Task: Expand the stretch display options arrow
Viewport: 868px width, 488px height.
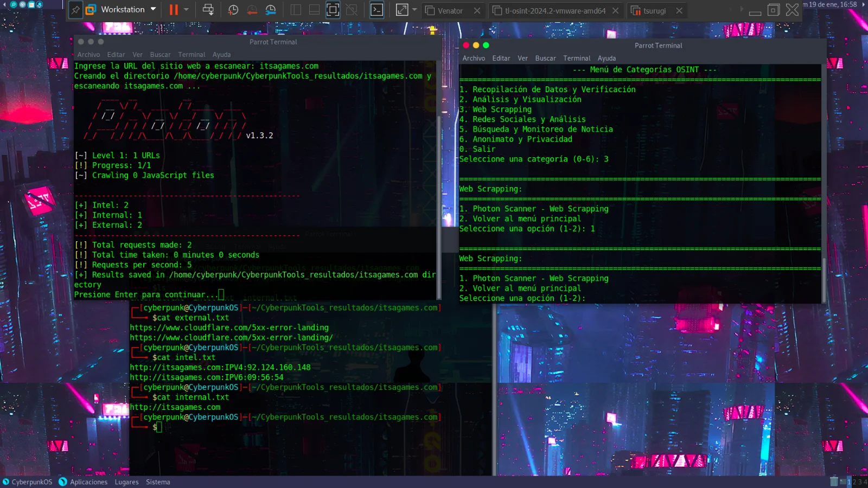Action: point(414,10)
